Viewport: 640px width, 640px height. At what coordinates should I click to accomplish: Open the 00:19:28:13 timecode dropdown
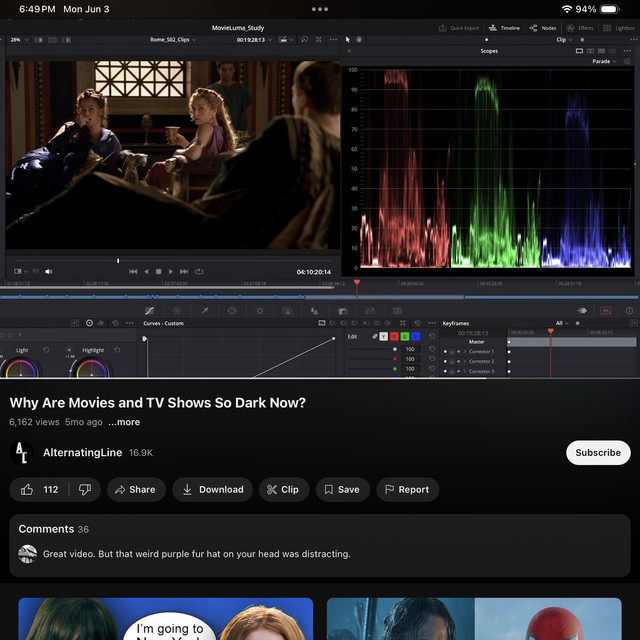tap(254, 40)
